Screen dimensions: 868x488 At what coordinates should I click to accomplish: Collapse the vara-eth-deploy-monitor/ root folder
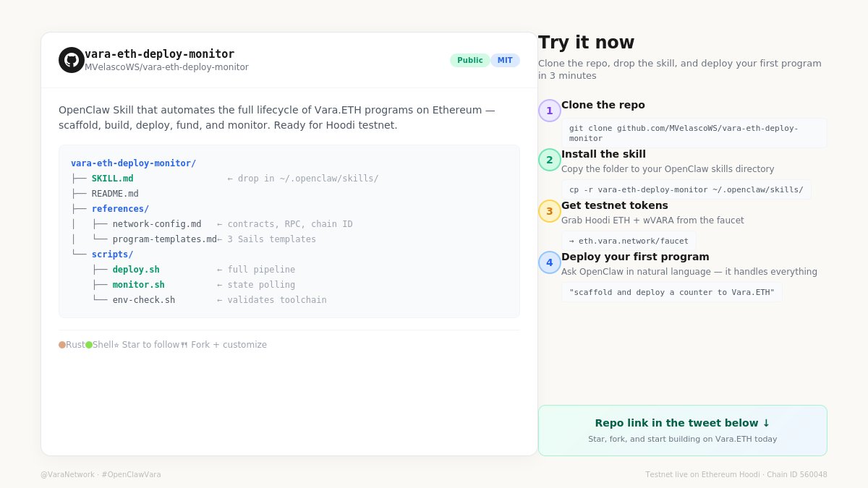(133, 163)
